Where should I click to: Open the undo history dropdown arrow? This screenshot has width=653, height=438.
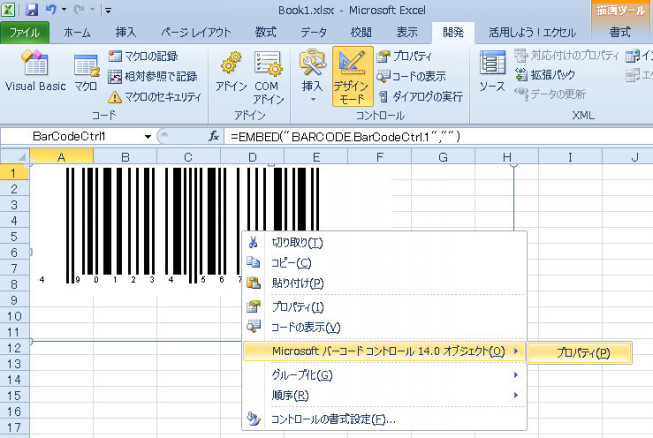coord(64,10)
